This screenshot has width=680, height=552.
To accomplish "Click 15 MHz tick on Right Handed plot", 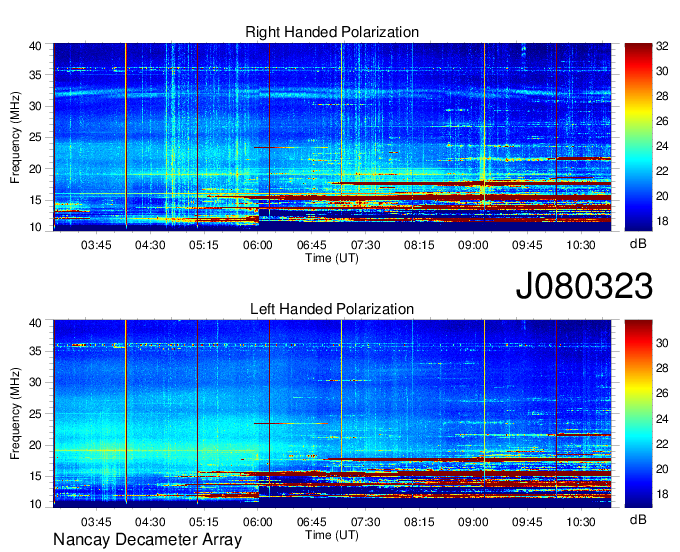I will click(36, 200).
